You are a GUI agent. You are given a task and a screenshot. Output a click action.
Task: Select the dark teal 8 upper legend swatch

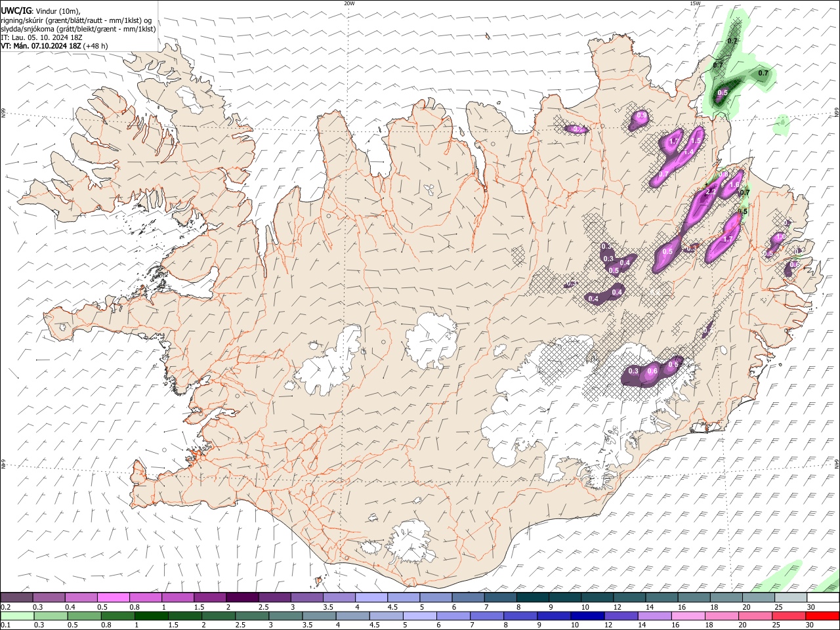[532, 598]
